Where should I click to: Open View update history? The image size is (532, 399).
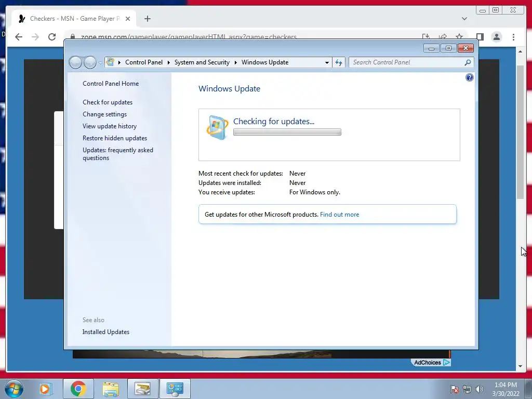click(110, 126)
